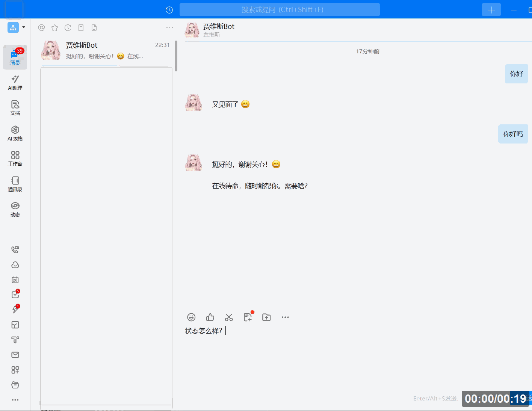Switch to the 消息 messages tab

point(15,57)
